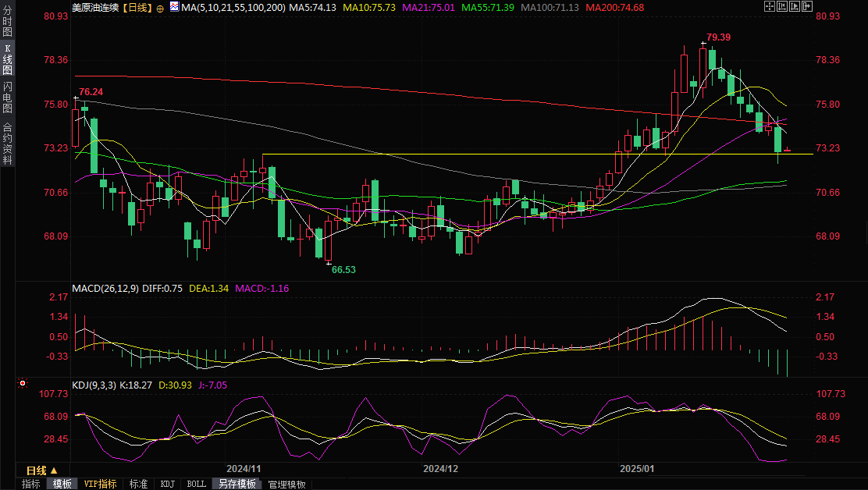Open the VIP指标 tab
This screenshot has height=490, width=868.
[x=100, y=484]
